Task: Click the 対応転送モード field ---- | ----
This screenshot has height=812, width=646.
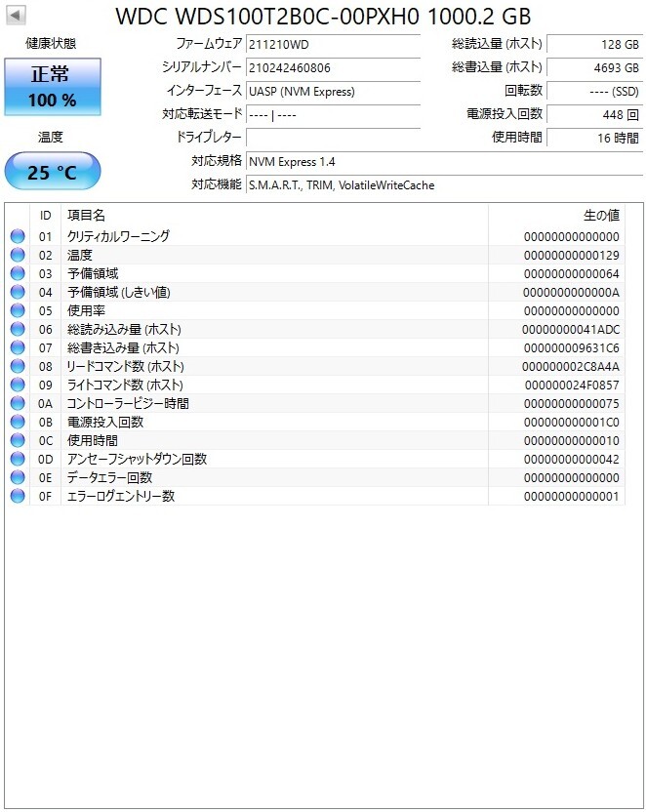Action: 333,114
